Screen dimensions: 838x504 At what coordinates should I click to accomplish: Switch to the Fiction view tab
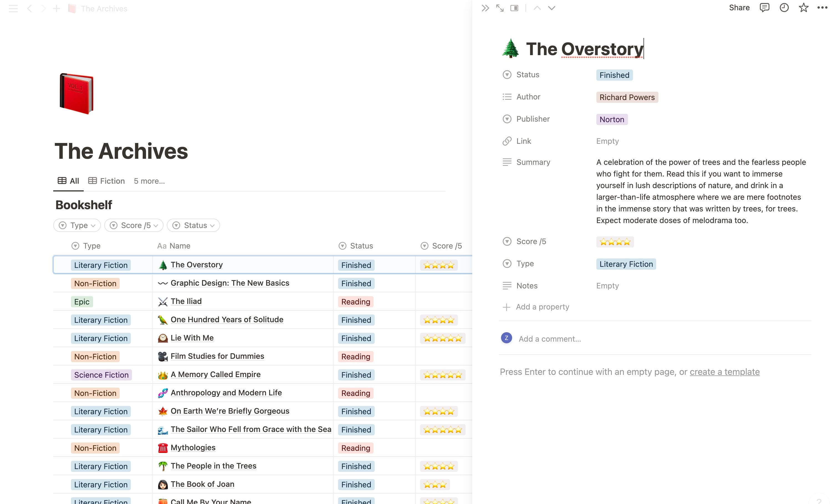coord(106,181)
